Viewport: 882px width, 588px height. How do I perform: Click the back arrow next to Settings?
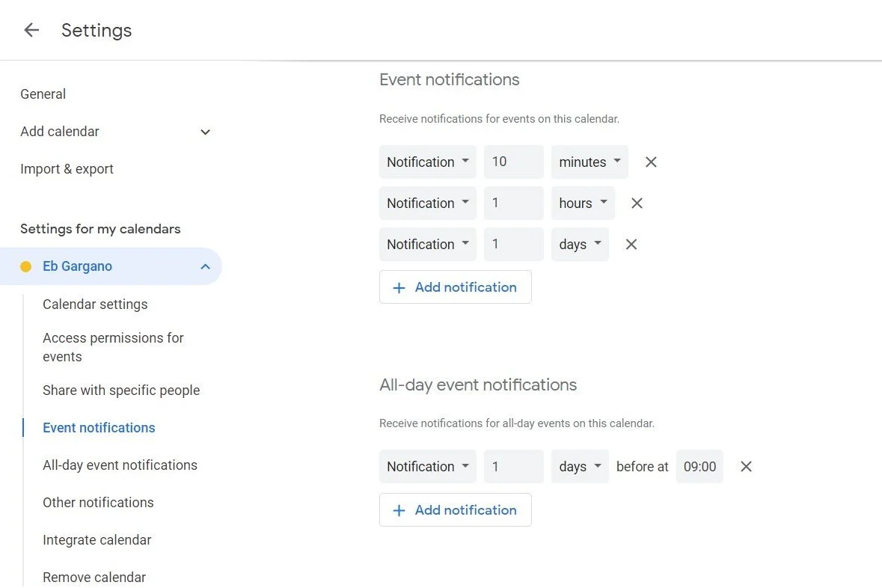pos(31,30)
